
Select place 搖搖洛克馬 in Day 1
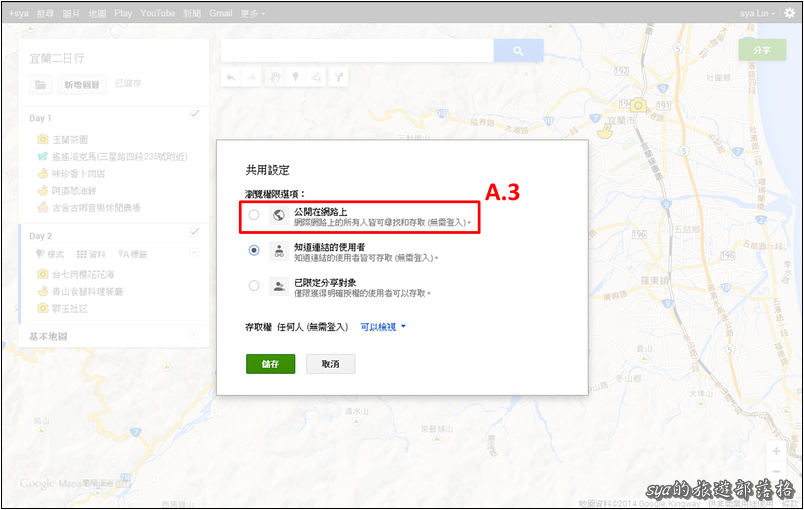click(x=120, y=156)
